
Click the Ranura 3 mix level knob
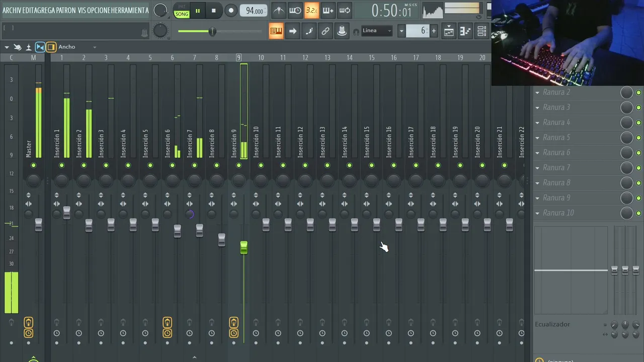click(x=626, y=108)
